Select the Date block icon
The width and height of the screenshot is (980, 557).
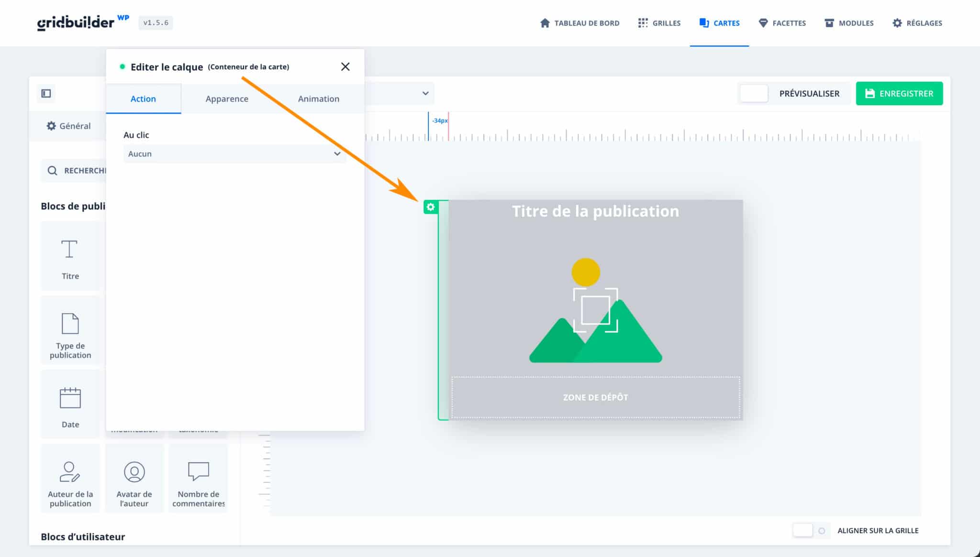[70, 398]
